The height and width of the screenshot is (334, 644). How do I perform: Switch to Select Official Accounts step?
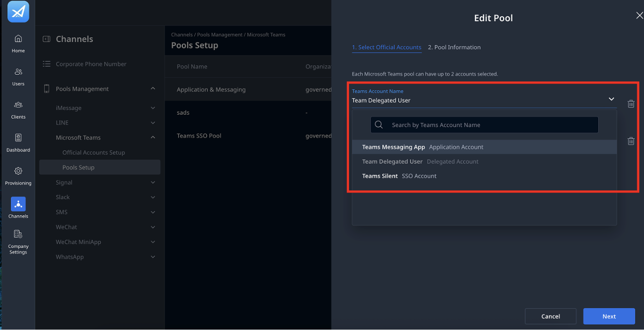point(386,47)
